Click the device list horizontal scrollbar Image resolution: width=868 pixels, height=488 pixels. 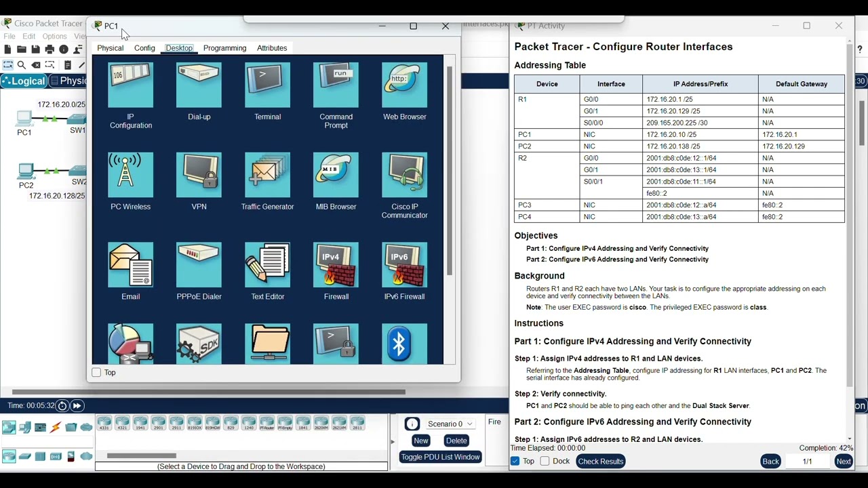142,455
